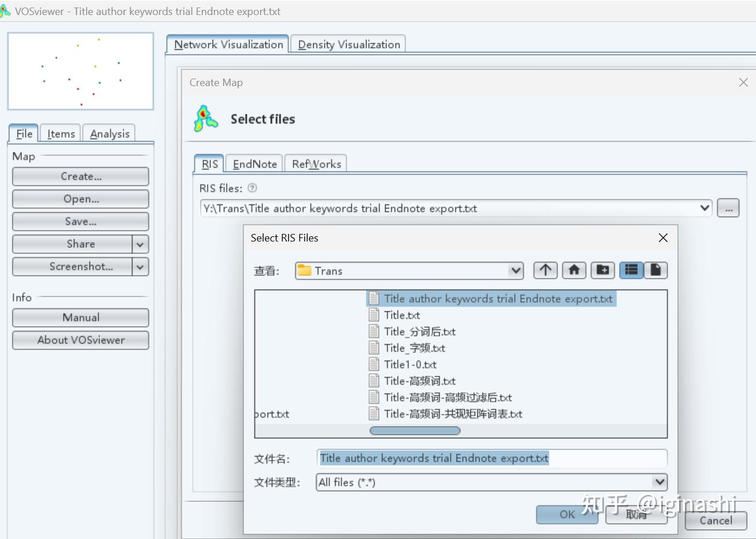Click the VOSviewer logo beside Select files

click(205, 118)
